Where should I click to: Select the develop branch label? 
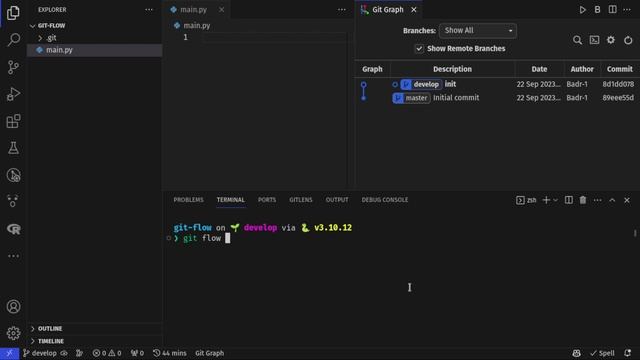[x=421, y=84]
